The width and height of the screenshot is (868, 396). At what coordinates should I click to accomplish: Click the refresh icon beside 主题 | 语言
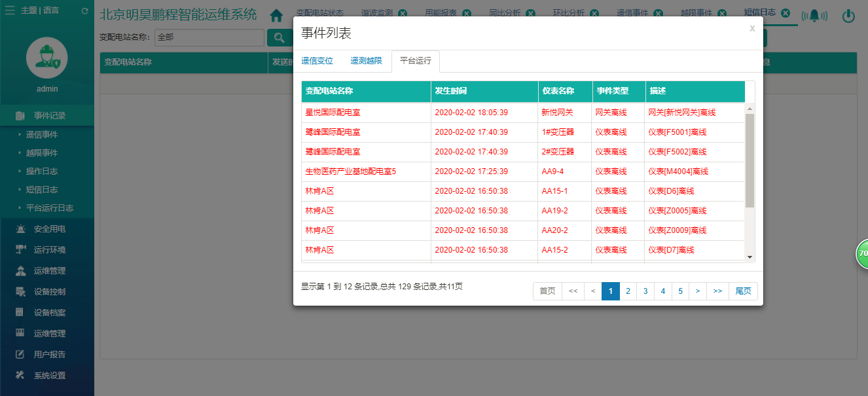tap(84, 11)
